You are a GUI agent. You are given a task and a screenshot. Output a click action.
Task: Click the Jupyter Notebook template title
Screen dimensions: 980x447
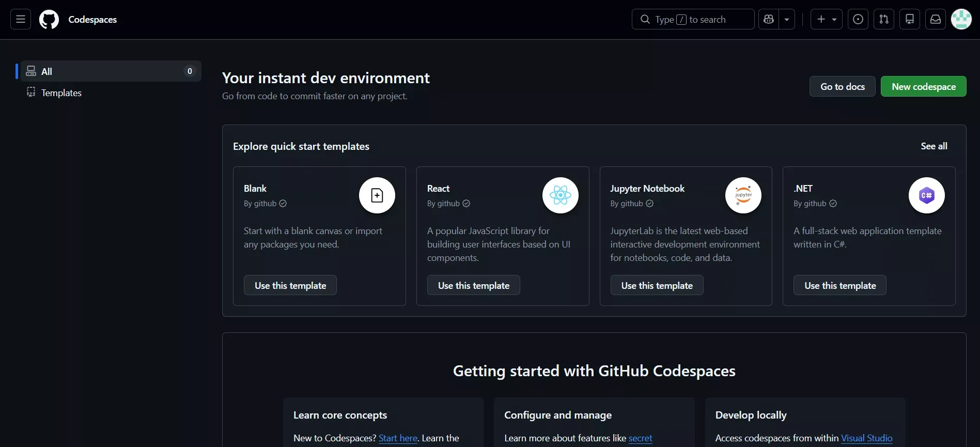[647, 189]
